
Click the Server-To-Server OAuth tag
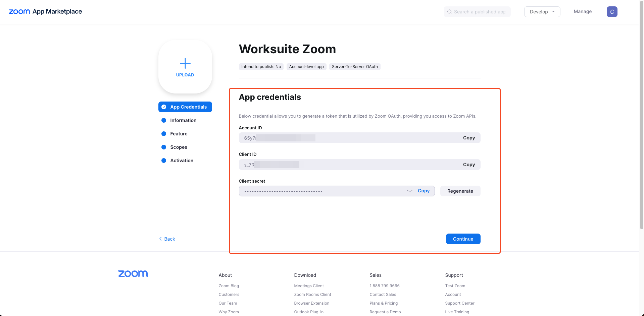click(x=355, y=67)
